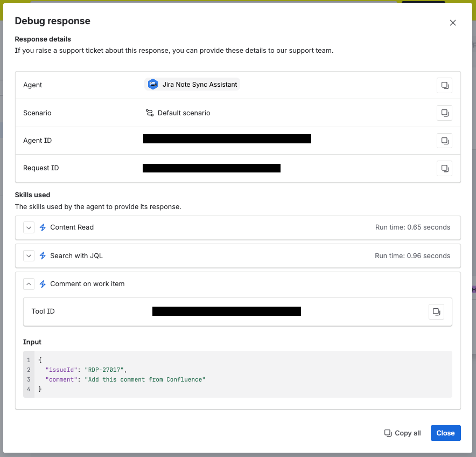Click the "issueId" key in the input JSON
476x457 pixels.
point(61,370)
